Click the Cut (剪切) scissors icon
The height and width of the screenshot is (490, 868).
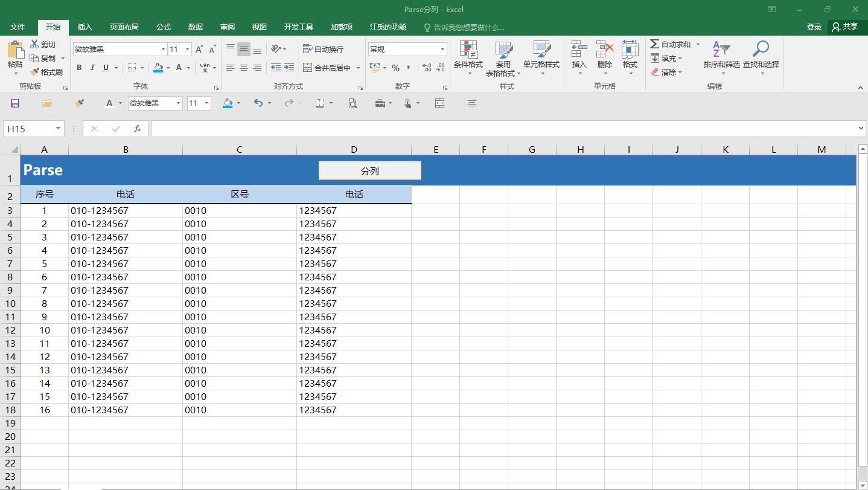pyautogui.click(x=35, y=44)
